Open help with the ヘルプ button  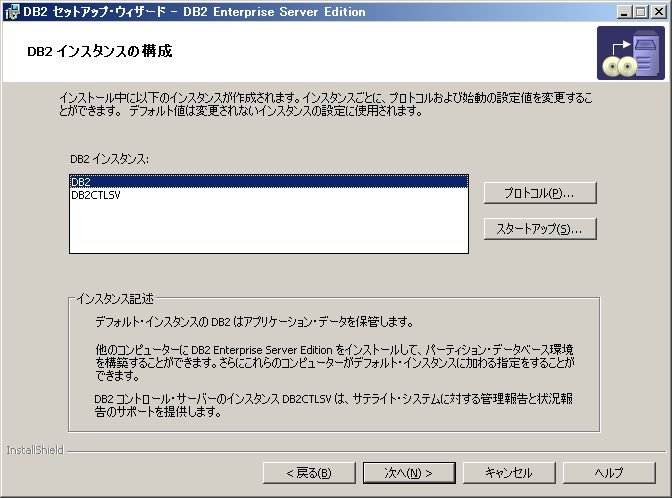point(609,473)
